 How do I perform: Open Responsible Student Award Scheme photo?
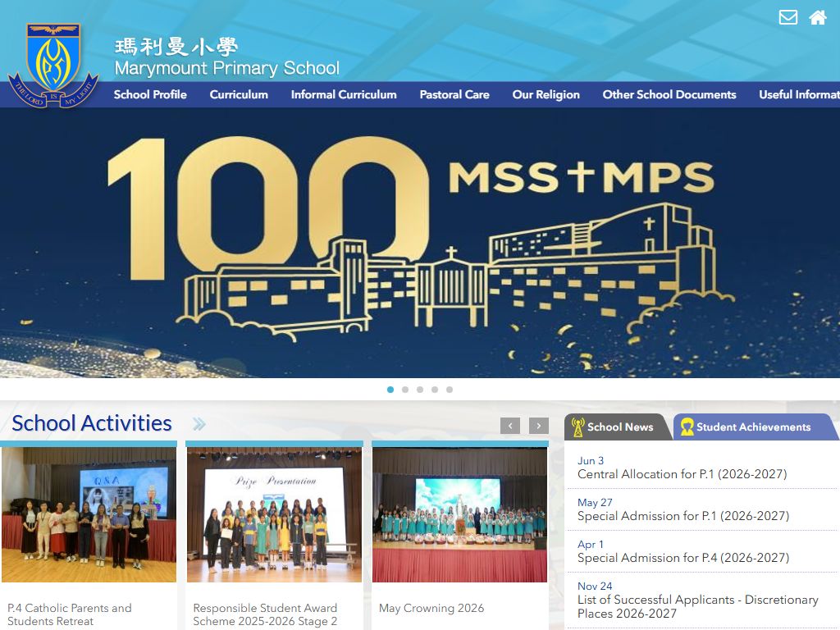coord(274,515)
